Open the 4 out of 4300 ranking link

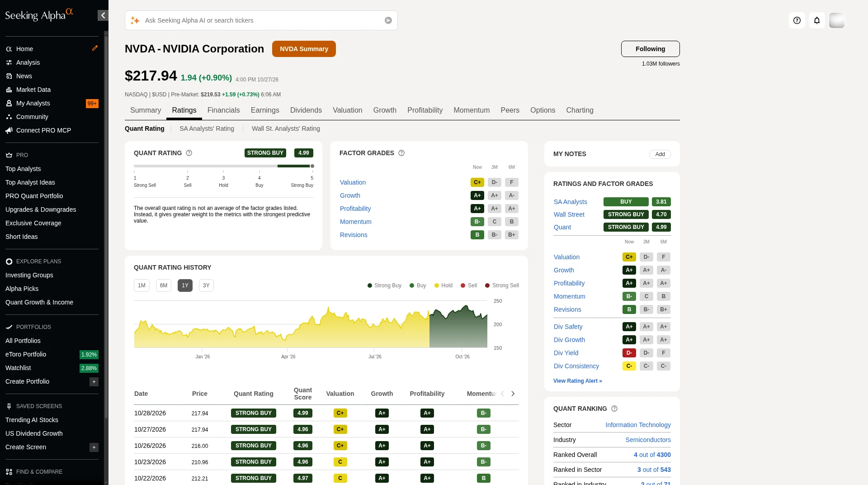tap(652, 455)
